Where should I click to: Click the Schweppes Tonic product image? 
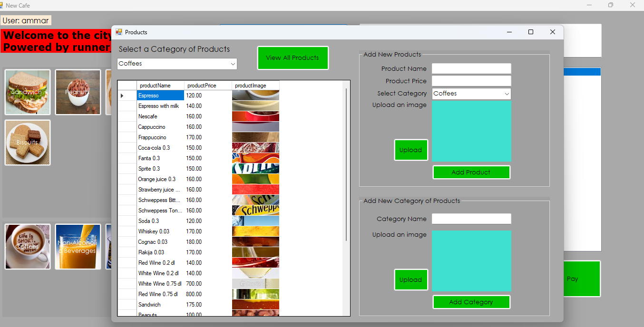pyautogui.click(x=255, y=211)
